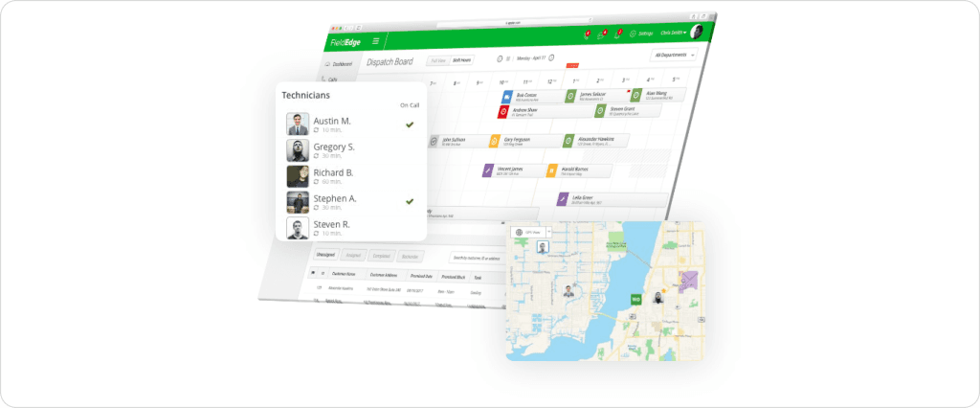Open Gary Ferguson's orange job icon
Image resolution: width=980 pixels, height=408 pixels.
494,142
